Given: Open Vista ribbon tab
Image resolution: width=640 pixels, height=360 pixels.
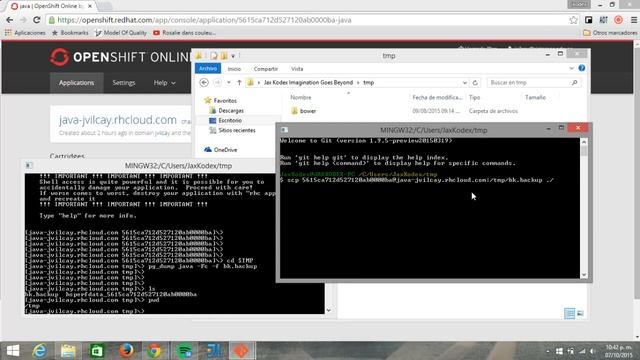Looking at the screenshot, I should (x=297, y=69).
